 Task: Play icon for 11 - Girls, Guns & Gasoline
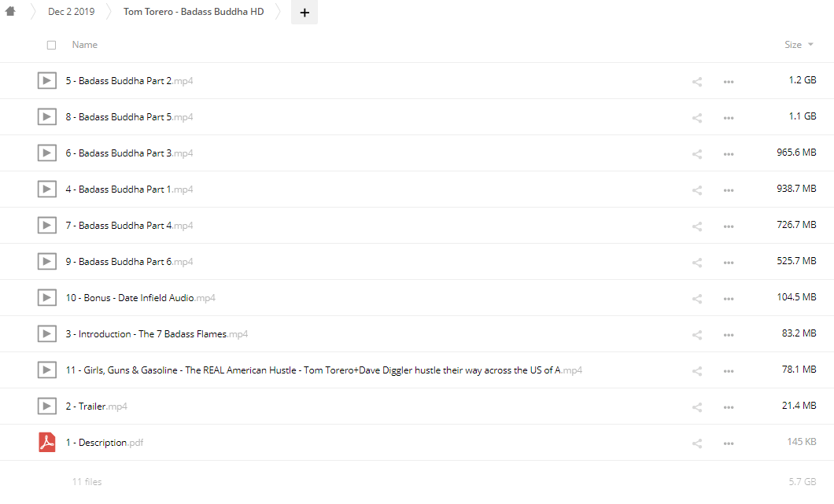(x=46, y=370)
